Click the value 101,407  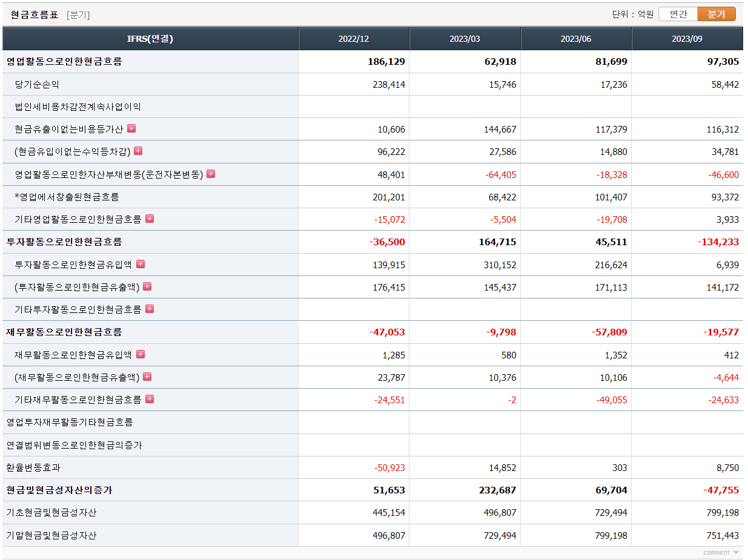click(611, 197)
